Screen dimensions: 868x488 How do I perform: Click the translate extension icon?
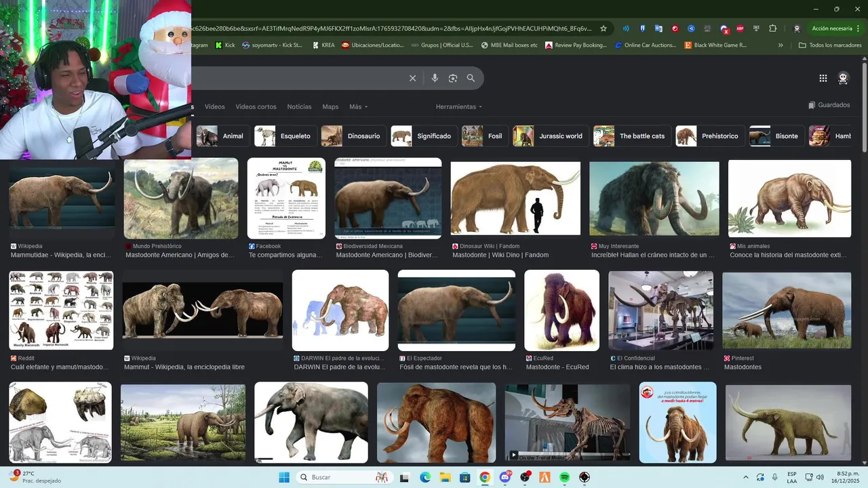pyautogui.click(x=658, y=28)
